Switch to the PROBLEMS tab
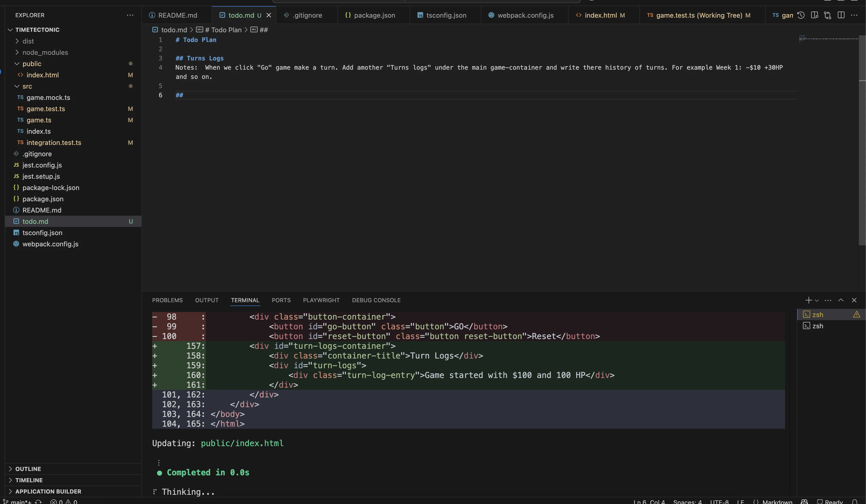 click(167, 300)
